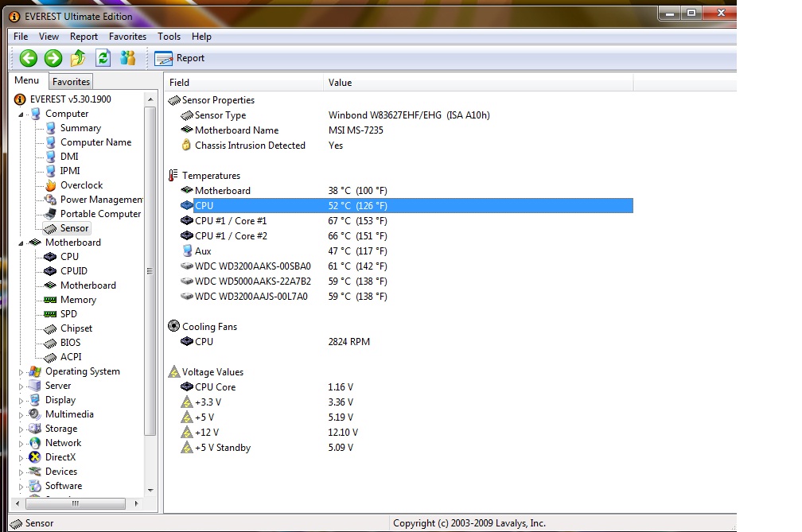The width and height of the screenshot is (802, 532).
Task: Click the tree panel scroll down arrow
Action: point(150,490)
